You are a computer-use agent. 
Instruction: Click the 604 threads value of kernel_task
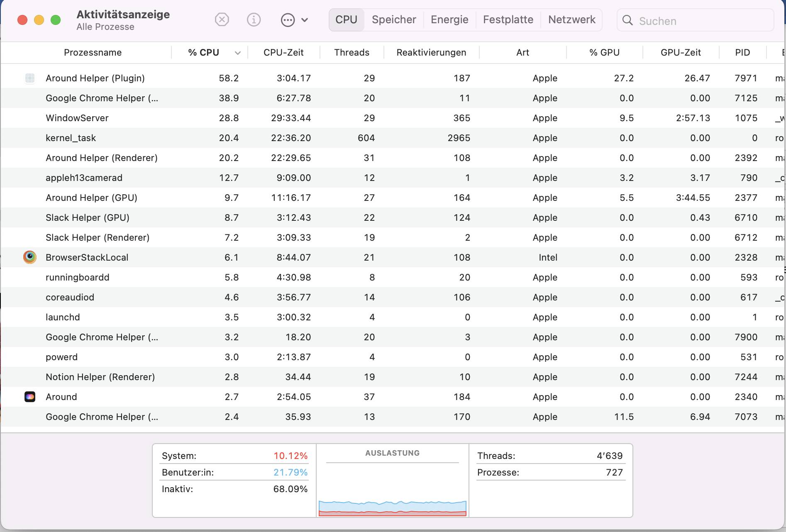tap(366, 138)
